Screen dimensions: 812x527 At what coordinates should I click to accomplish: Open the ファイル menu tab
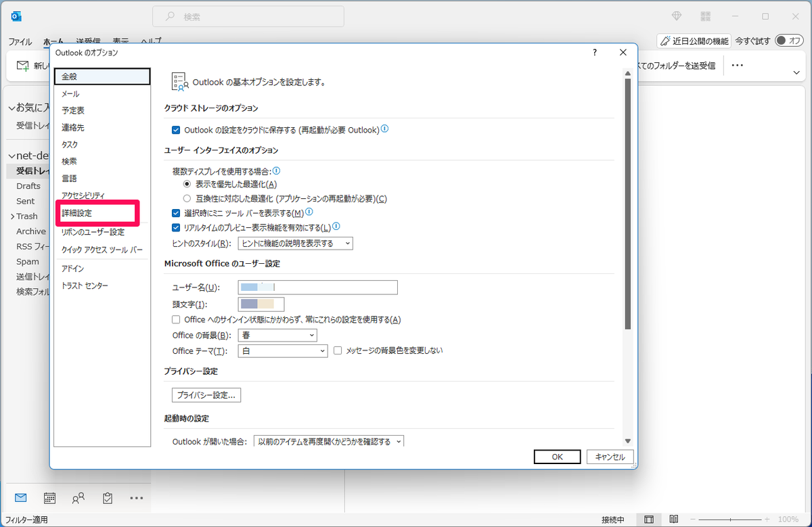(20, 41)
